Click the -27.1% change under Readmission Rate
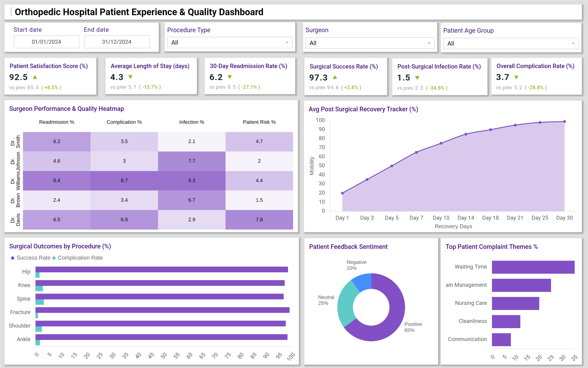Screen dimensions: 588x368 [249, 87]
